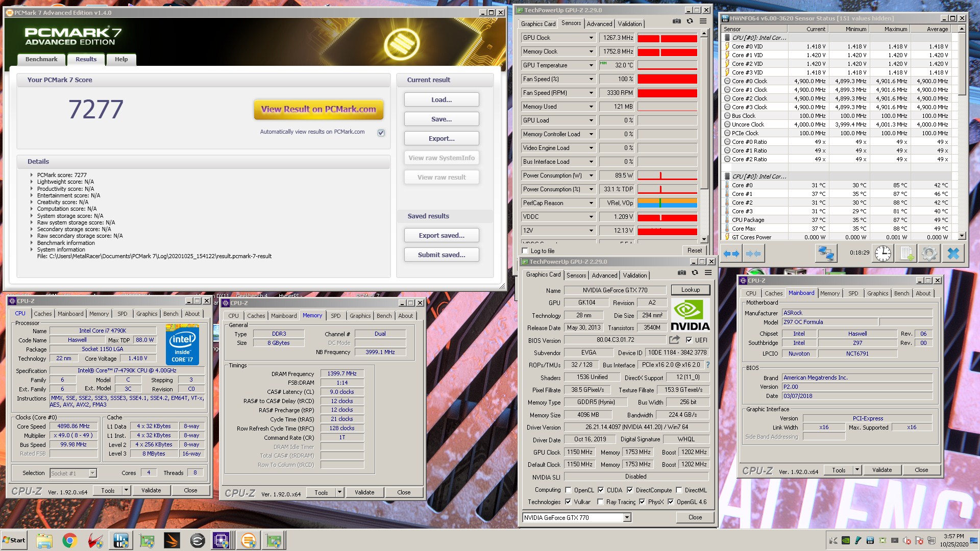The width and height of the screenshot is (980, 551).
Task: Click the muted volume tray icon
Action: [x=907, y=540]
